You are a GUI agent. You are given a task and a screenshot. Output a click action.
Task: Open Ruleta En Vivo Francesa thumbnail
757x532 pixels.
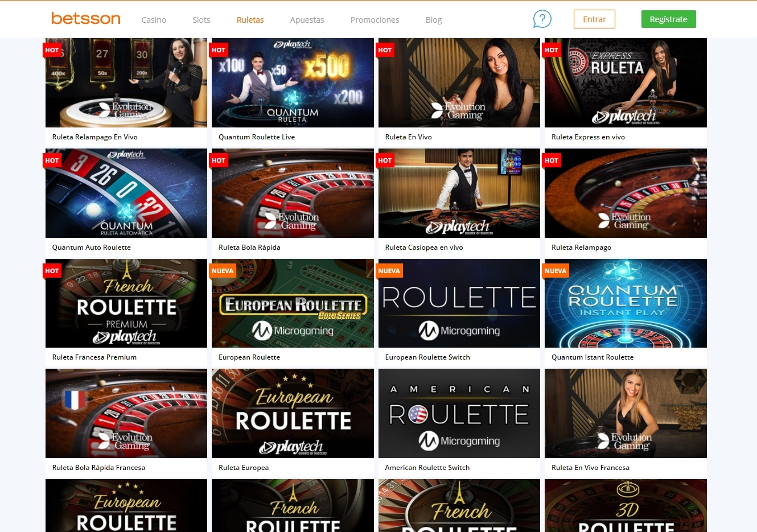click(x=626, y=413)
